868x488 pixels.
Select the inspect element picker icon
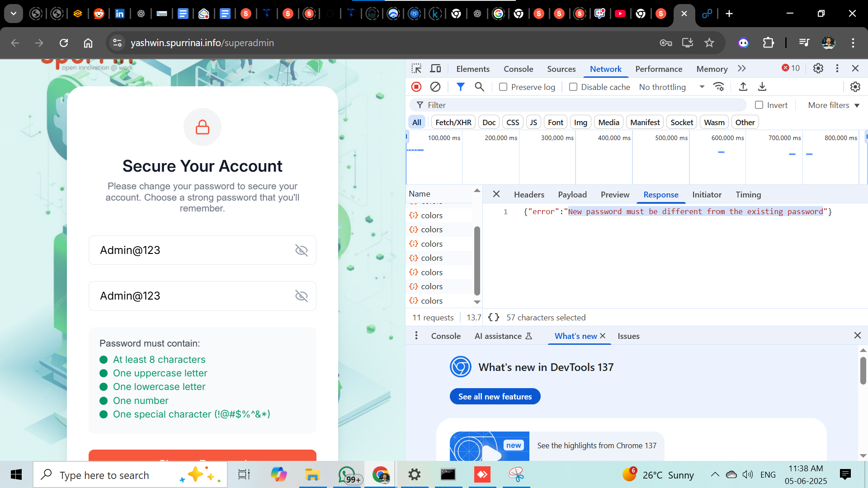(416, 69)
